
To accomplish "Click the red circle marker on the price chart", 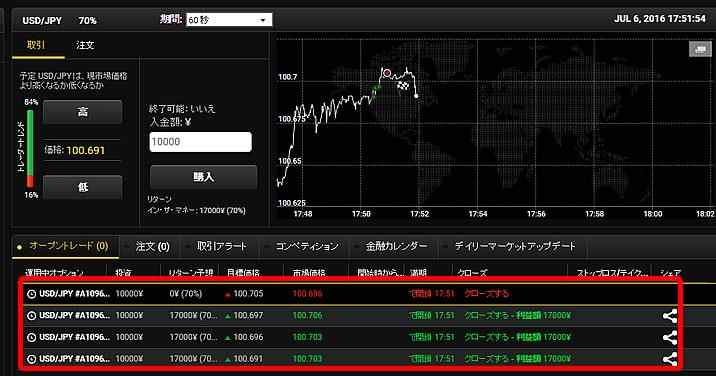I will 387,73.
